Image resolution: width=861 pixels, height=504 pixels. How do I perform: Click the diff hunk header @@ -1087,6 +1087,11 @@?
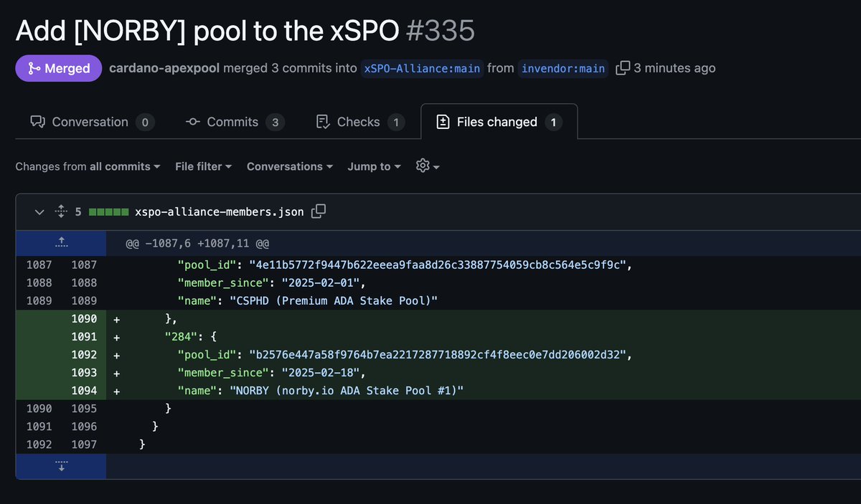197,243
